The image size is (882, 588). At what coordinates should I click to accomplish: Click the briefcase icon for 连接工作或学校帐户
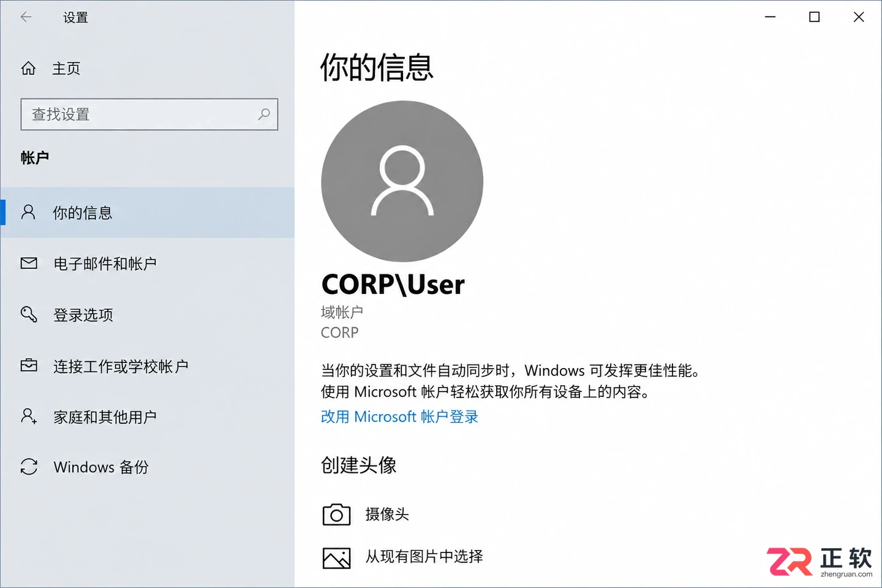29,366
